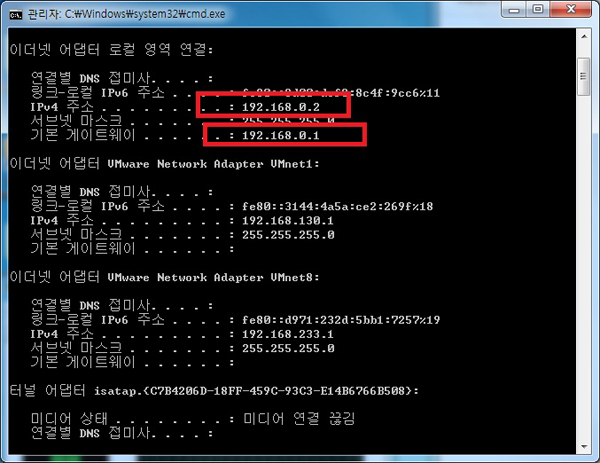Click the scrollbar down arrow
This screenshot has width=600, height=463.
pyautogui.click(x=584, y=446)
